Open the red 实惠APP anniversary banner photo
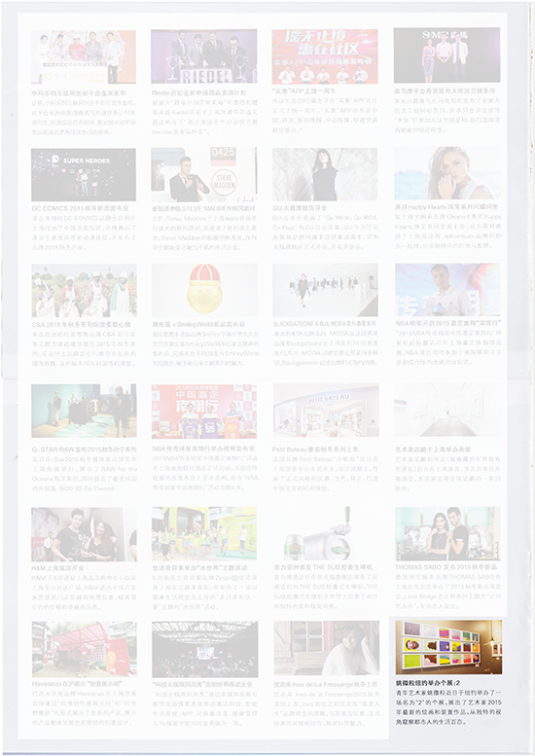Screen dimensions: 535x756 (325, 56)
